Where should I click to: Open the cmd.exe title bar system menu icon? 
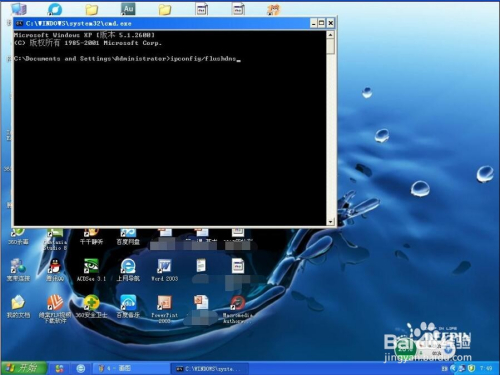20,23
